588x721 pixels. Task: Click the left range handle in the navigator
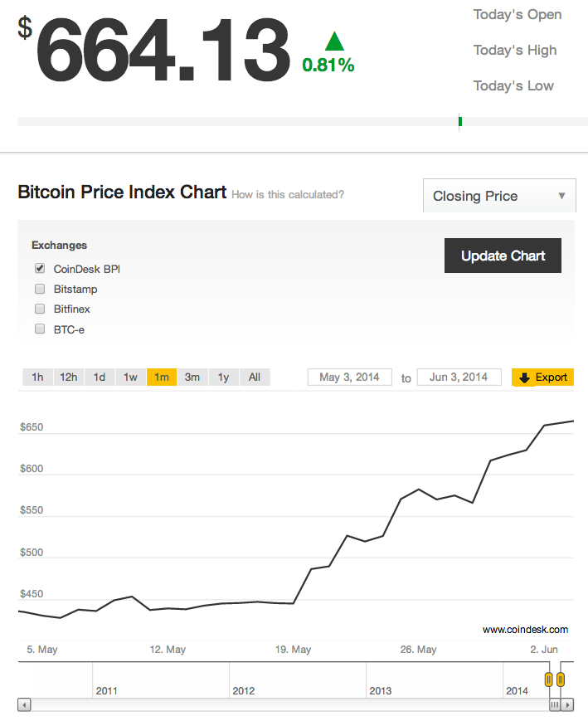click(548, 680)
